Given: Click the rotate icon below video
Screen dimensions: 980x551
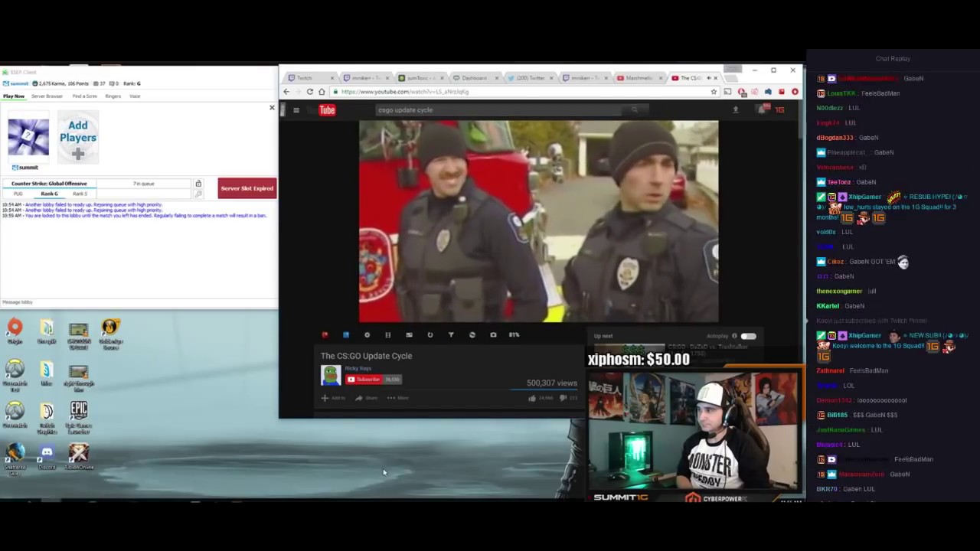Looking at the screenshot, I should tap(430, 335).
